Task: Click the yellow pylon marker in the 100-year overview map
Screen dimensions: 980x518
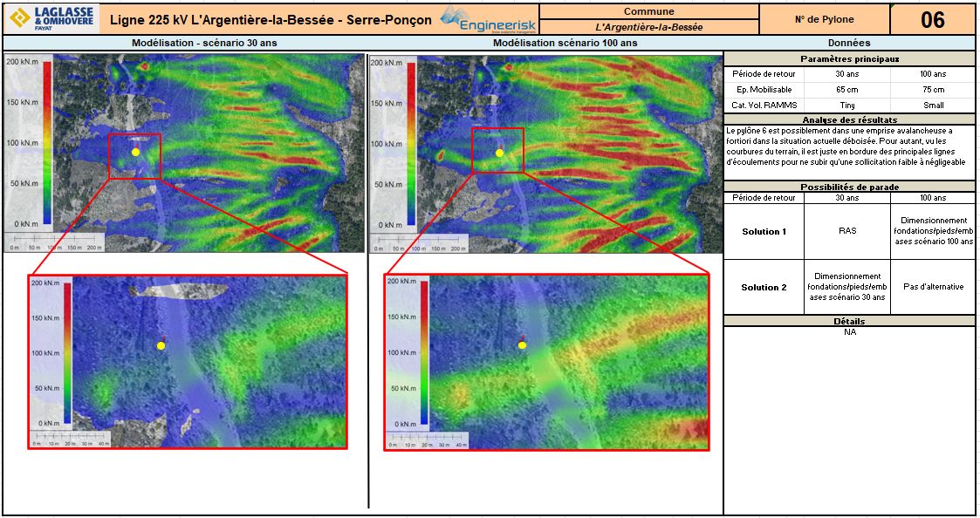Action: (499, 153)
